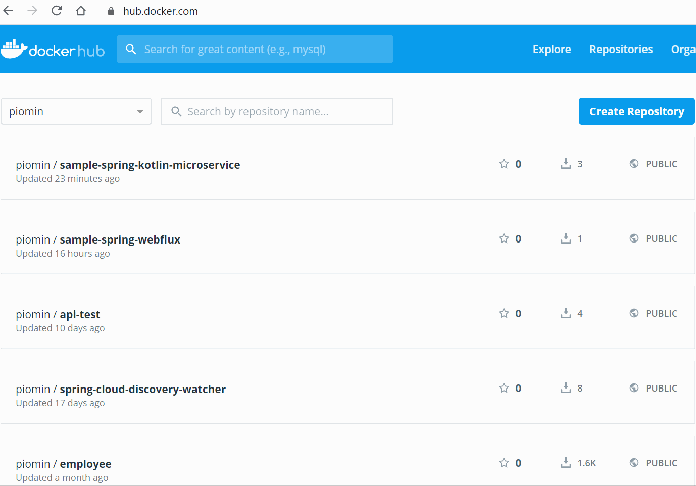Click globe icon on api-test row
The width and height of the screenshot is (696, 486).
[x=634, y=313]
